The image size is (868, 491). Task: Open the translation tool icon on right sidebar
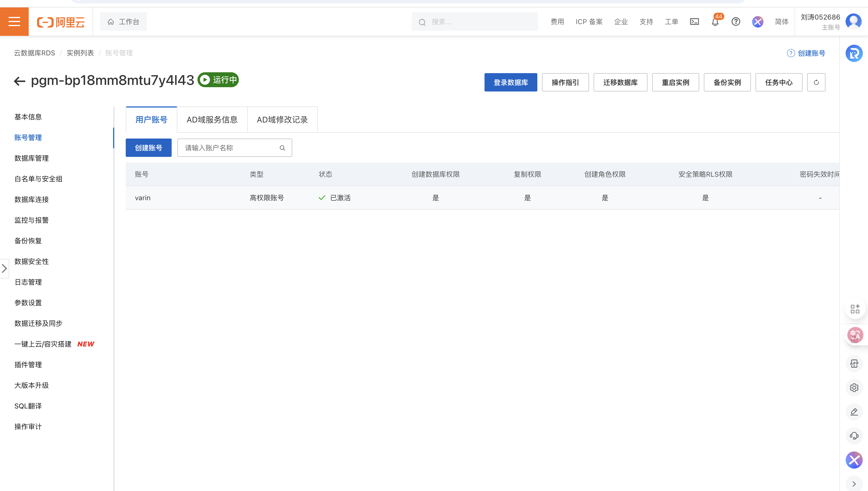click(x=855, y=335)
